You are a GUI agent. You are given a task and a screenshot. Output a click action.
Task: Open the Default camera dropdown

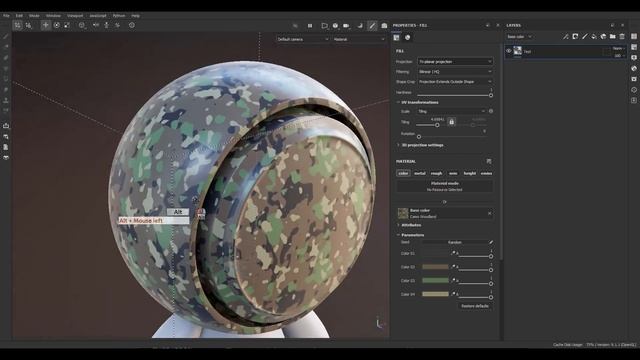click(302, 39)
